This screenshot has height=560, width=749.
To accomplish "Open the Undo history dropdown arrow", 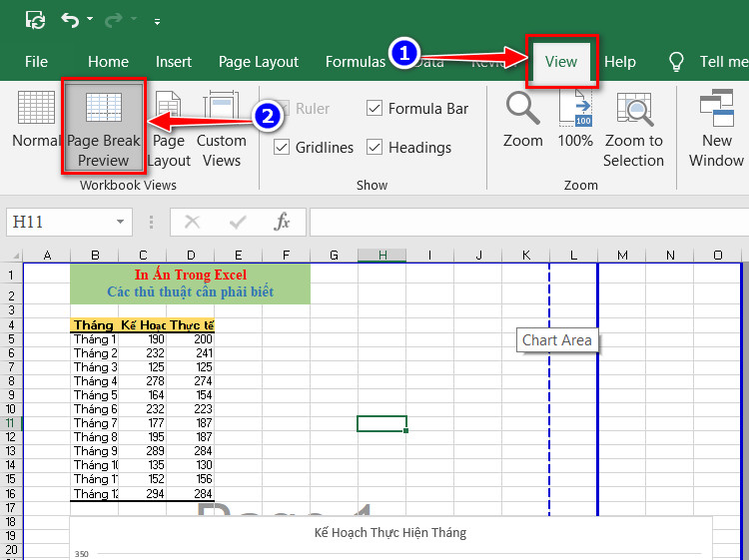I will tap(90, 19).
